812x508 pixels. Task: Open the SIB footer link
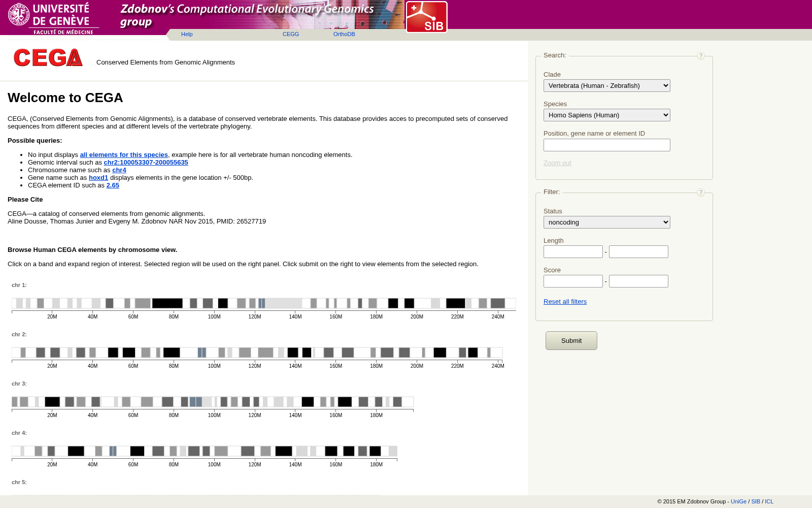756,501
